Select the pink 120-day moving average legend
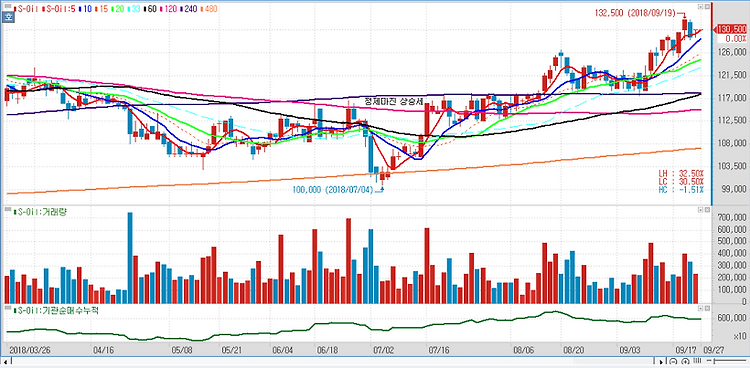 coord(168,9)
